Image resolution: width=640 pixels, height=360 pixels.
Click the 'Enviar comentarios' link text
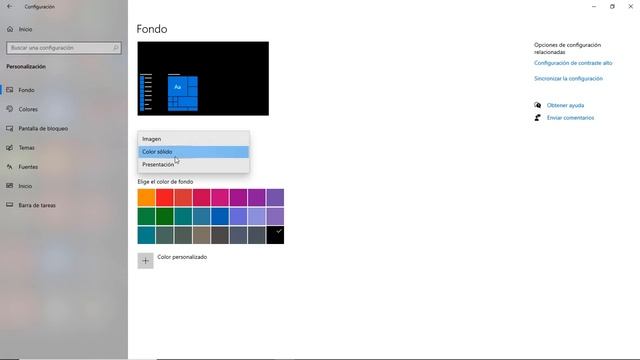[x=570, y=118]
